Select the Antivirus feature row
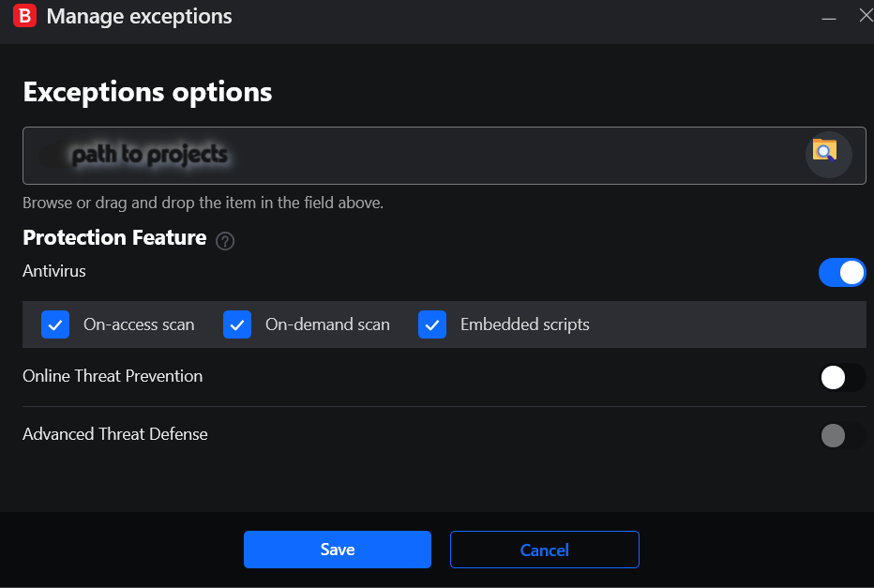 point(53,272)
